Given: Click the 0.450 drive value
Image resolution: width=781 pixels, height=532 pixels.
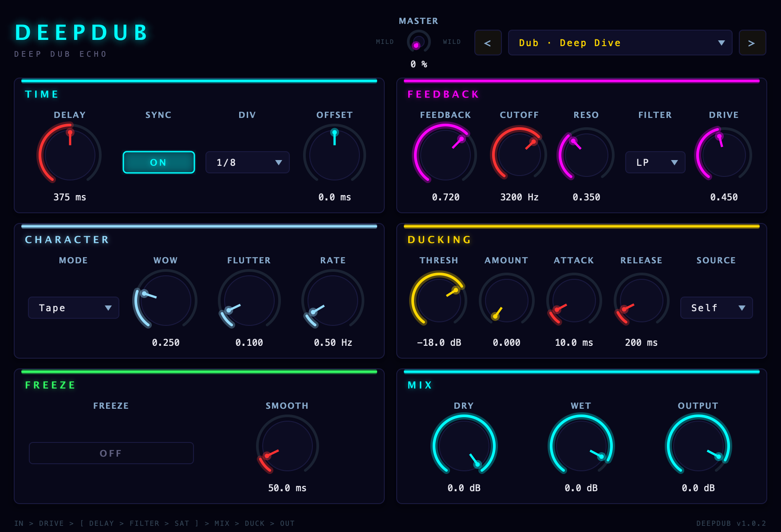Looking at the screenshot, I should point(724,197).
